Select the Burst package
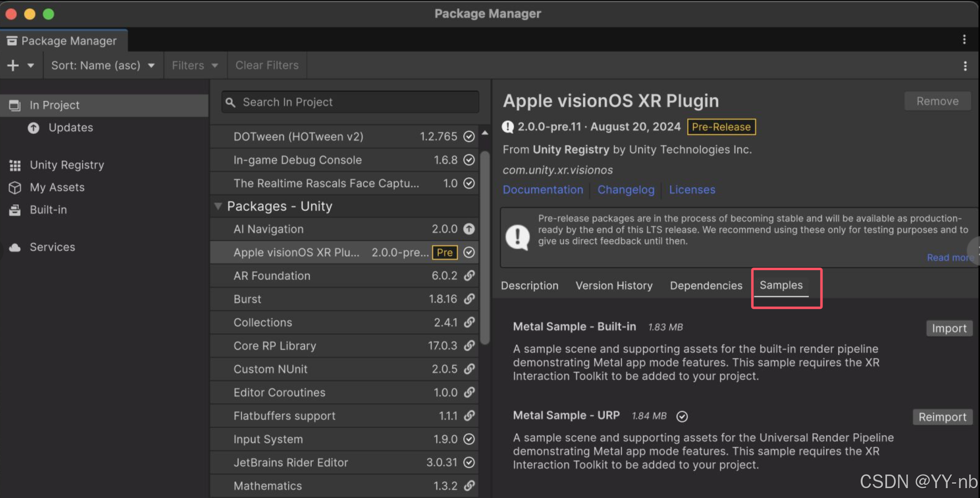The image size is (980, 498). 345,299
